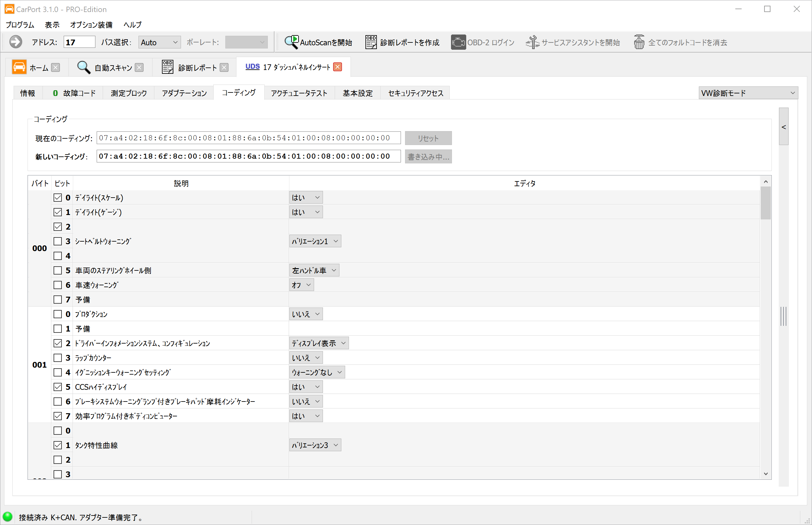Open the ホーム tab car icon
Viewport: 812px width, 525px height.
[x=19, y=67]
